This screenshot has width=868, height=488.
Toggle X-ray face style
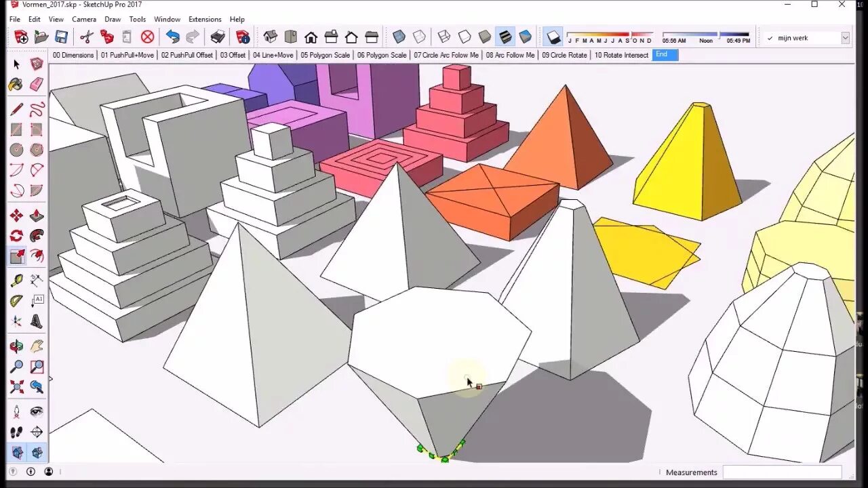399,37
